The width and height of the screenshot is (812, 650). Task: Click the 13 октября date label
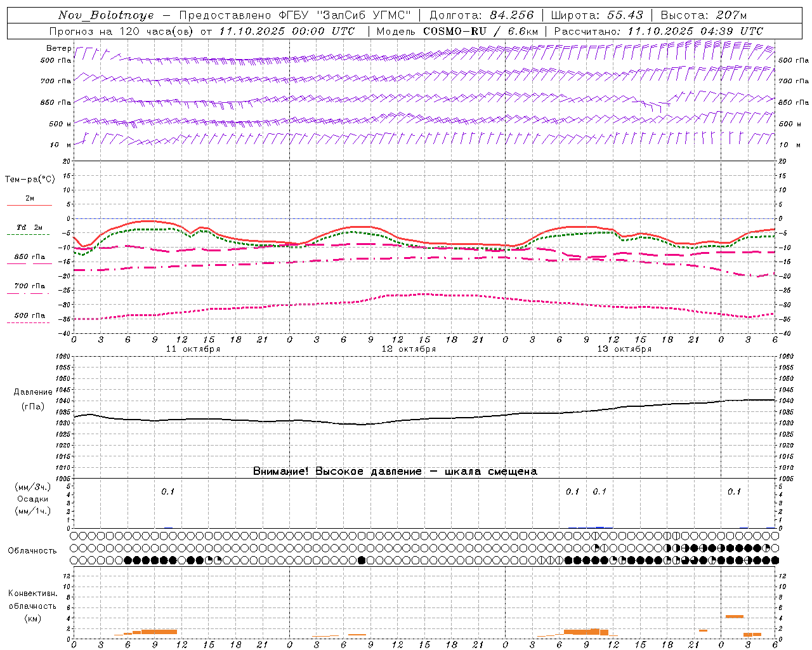coord(624,349)
